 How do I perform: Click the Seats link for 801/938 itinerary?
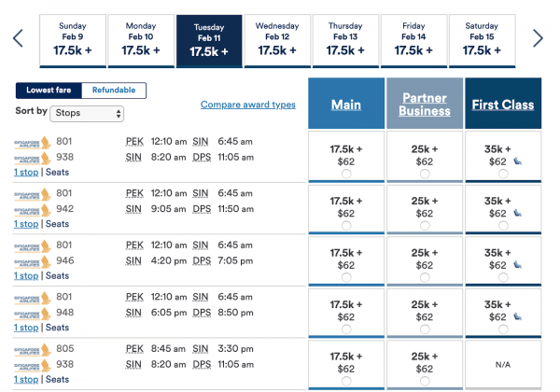coord(57,173)
